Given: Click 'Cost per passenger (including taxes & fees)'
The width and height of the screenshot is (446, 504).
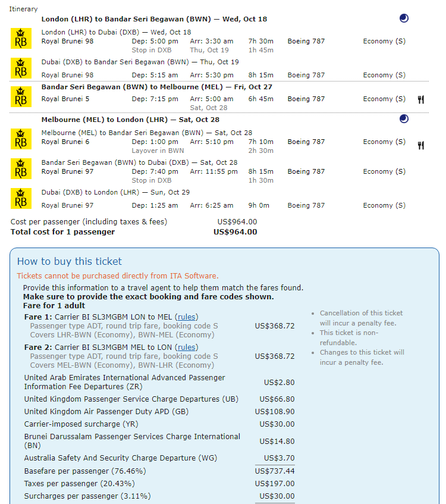Looking at the screenshot, I should coord(89,222).
